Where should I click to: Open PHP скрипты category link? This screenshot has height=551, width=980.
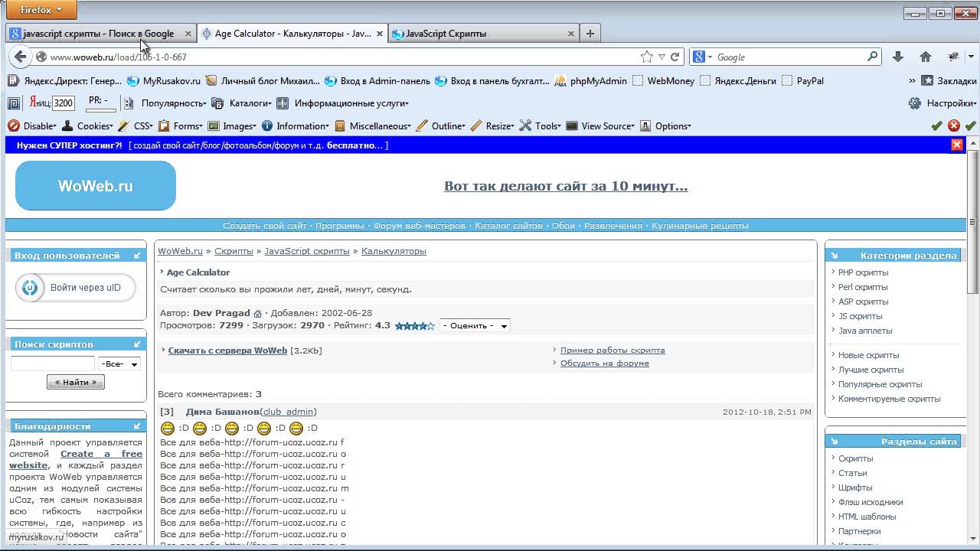863,272
